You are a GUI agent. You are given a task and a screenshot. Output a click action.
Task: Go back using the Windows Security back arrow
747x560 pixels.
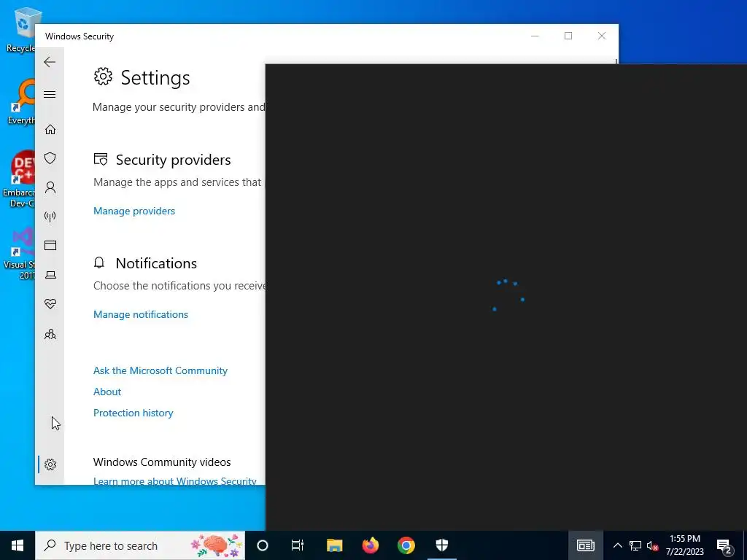click(50, 62)
